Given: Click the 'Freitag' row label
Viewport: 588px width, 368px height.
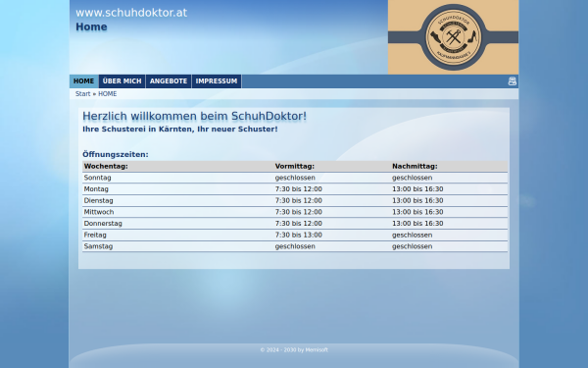Looking at the screenshot, I should point(95,235).
